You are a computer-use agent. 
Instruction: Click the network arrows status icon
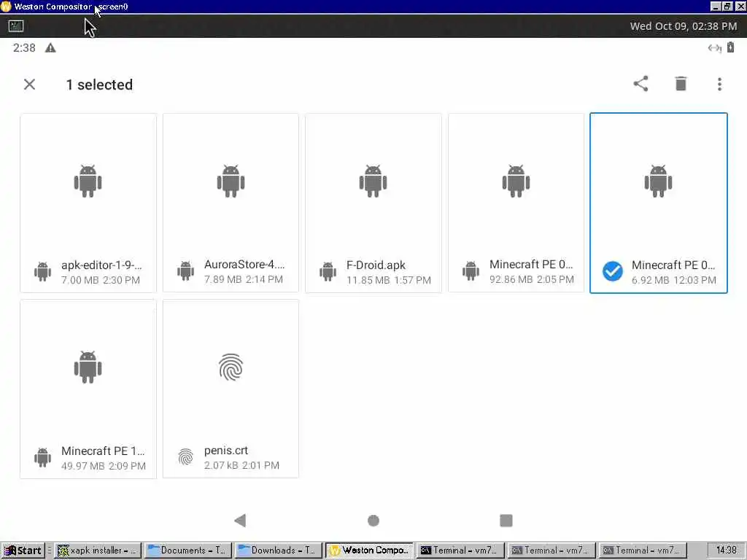click(x=714, y=47)
